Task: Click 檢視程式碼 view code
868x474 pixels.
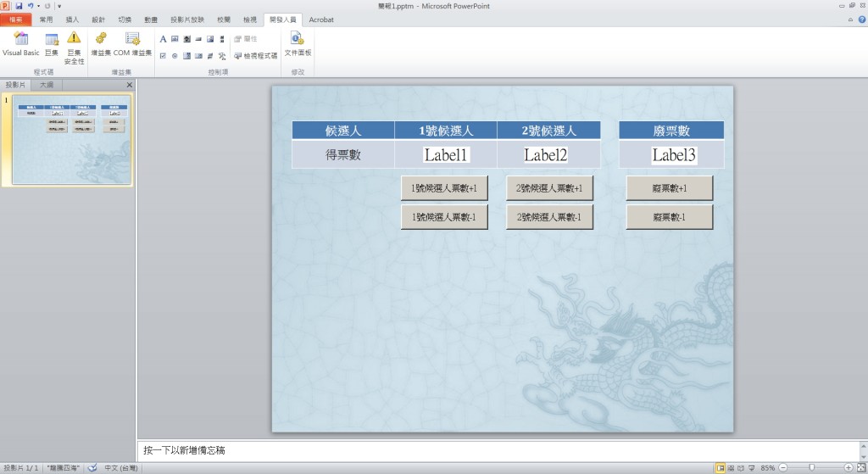Action: click(x=255, y=55)
